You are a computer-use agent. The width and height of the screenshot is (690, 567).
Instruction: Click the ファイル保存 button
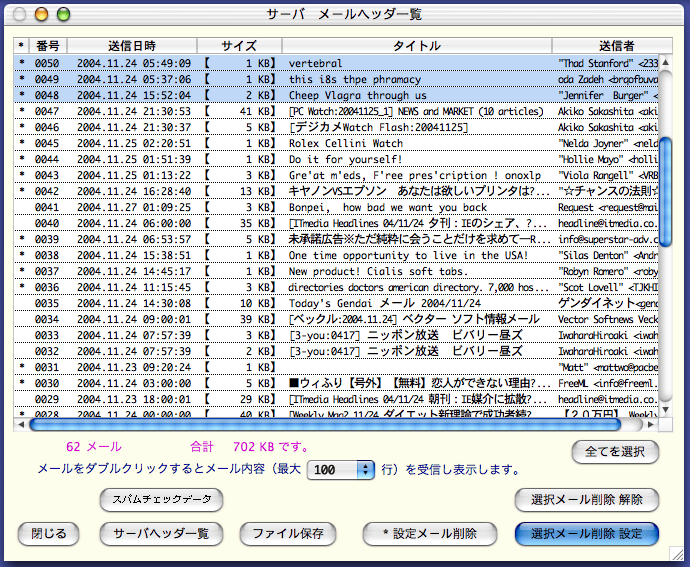288,534
